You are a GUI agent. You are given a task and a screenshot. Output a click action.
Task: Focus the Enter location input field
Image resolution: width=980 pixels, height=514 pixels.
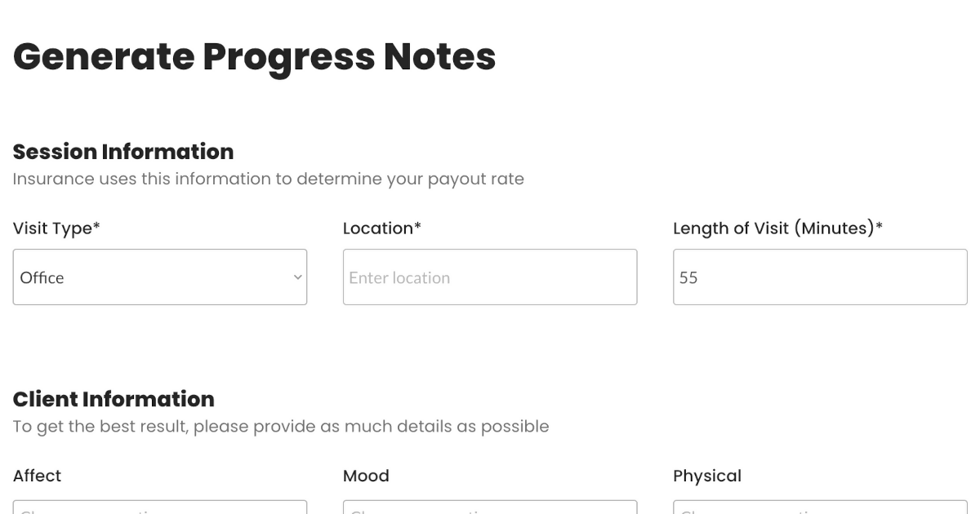click(490, 277)
